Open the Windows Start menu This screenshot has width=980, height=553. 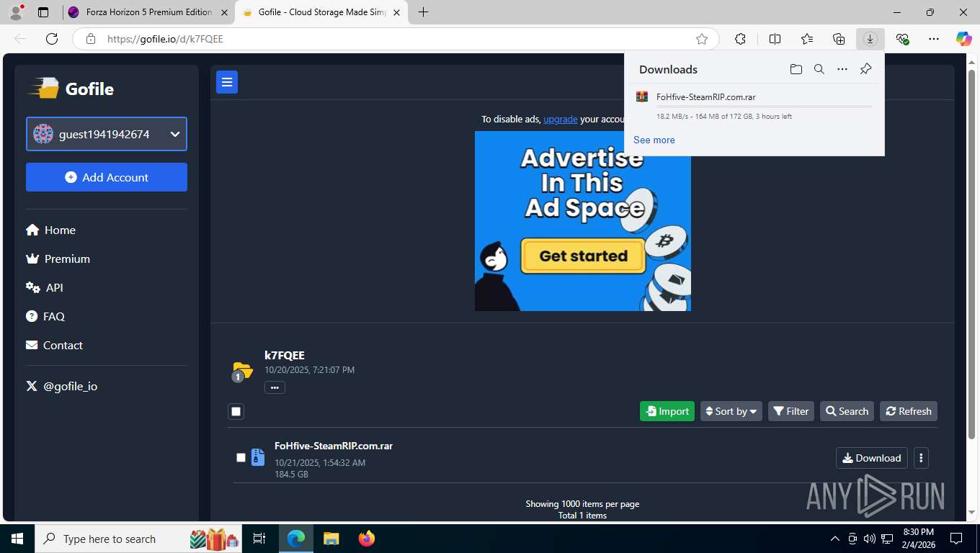tap(17, 539)
